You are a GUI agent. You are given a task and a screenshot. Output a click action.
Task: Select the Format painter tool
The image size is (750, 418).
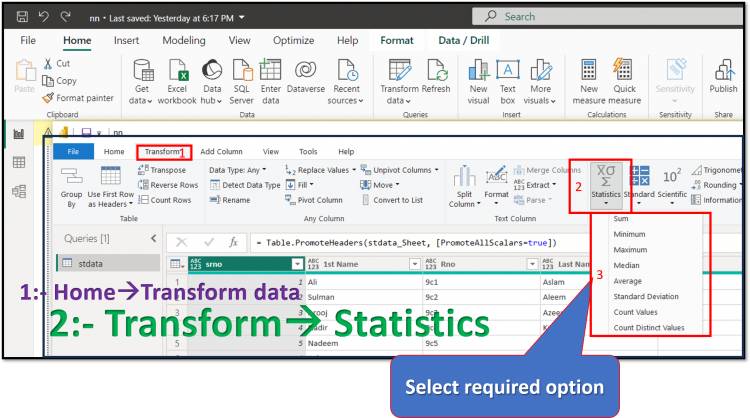click(x=78, y=98)
